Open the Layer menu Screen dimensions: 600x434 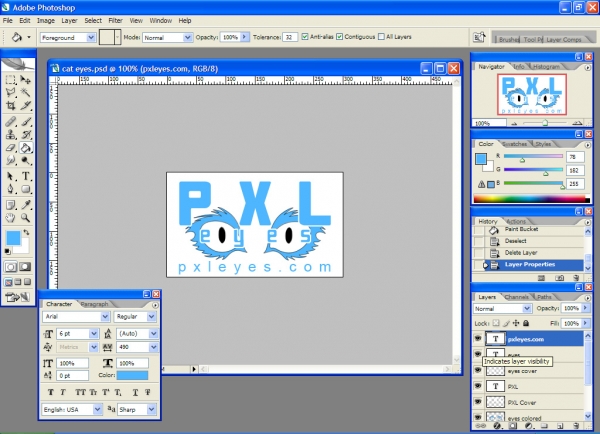pyautogui.click(x=69, y=21)
